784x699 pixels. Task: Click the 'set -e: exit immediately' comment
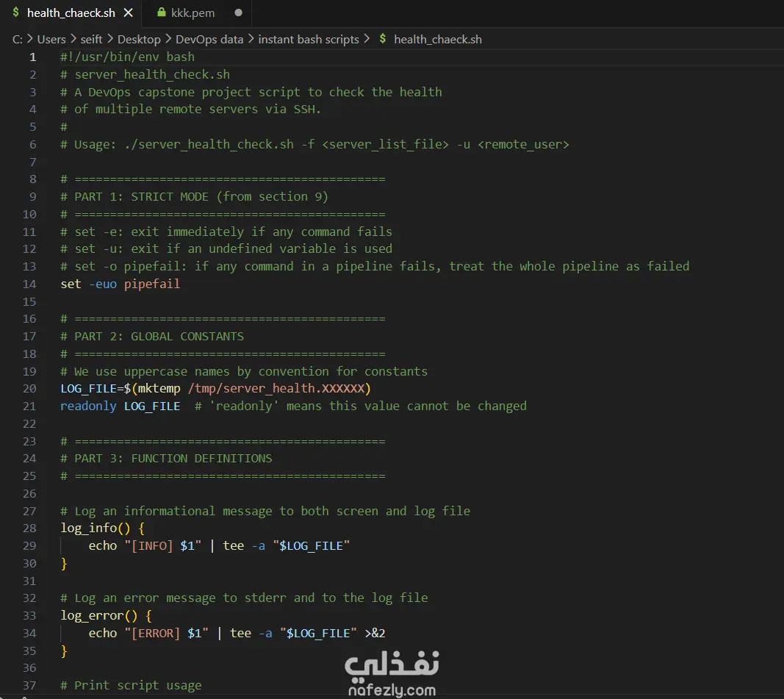[x=226, y=232]
